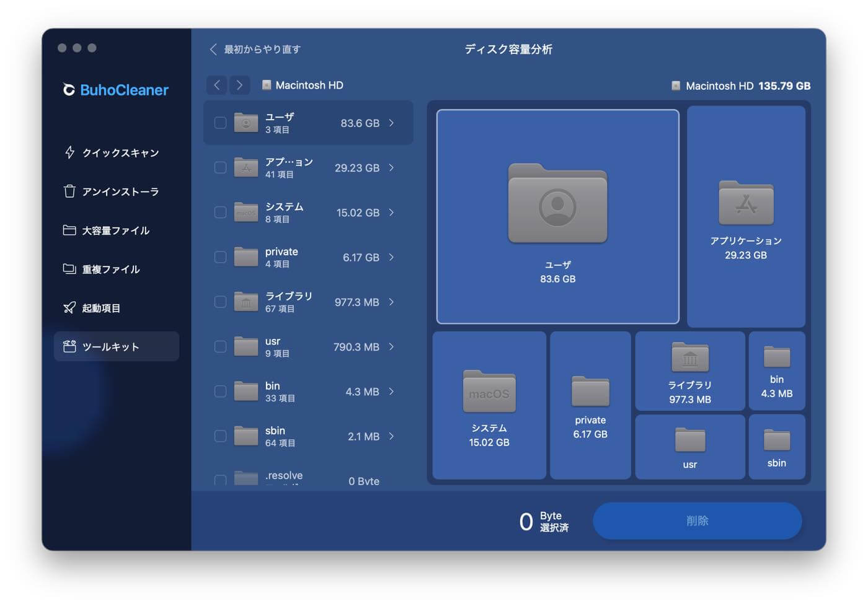Expand the ライブラリ folder chevron
Viewport: 868px width, 606px height.
click(391, 302)
